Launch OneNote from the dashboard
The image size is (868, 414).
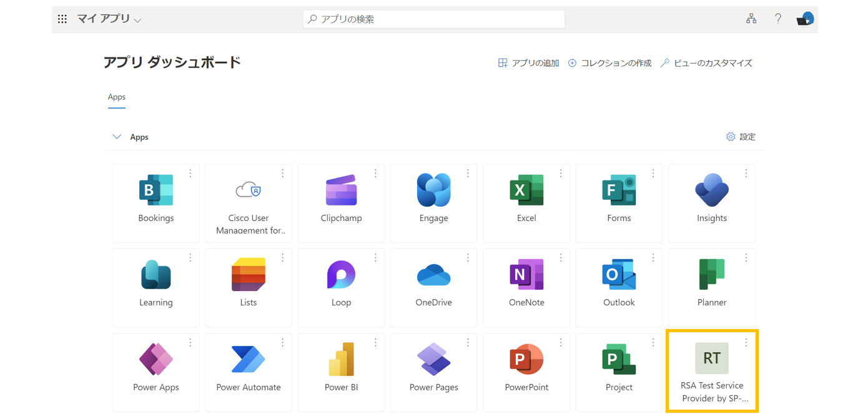[526, 287]
